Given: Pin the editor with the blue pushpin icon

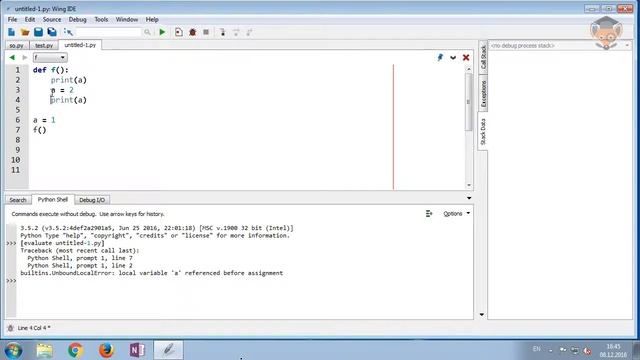Looking at the screenshot, I should 440,58.
